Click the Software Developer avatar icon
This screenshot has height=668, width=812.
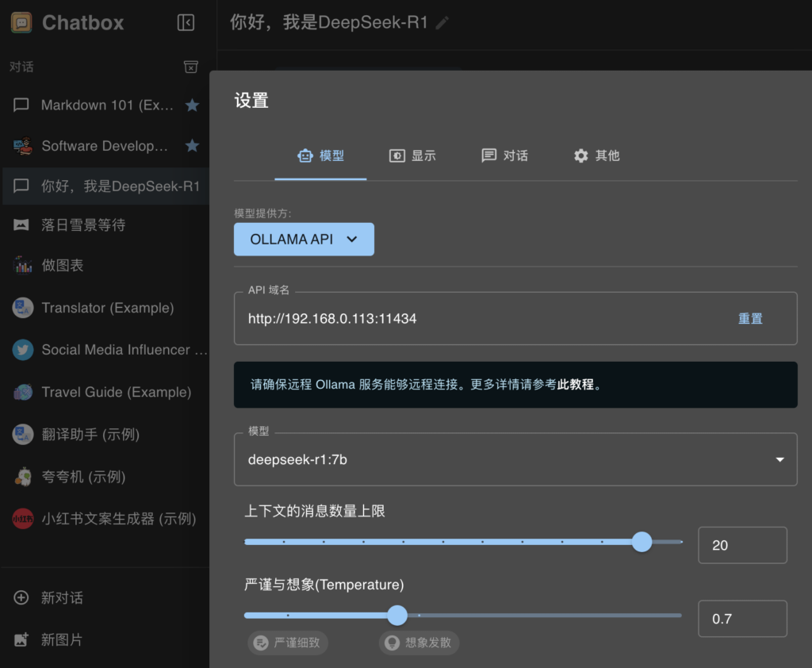[x=22, y=146]
